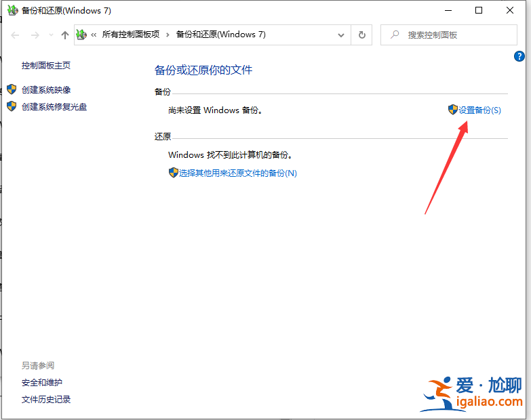531x420 pixels.
Task: Open 安全和维护 link
Action: 42,383
